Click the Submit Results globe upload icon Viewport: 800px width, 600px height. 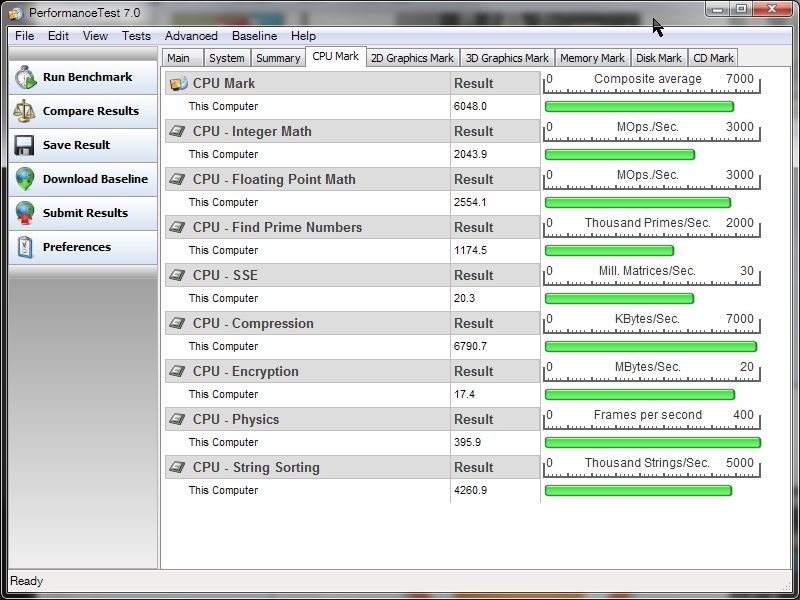click(24, 213)
